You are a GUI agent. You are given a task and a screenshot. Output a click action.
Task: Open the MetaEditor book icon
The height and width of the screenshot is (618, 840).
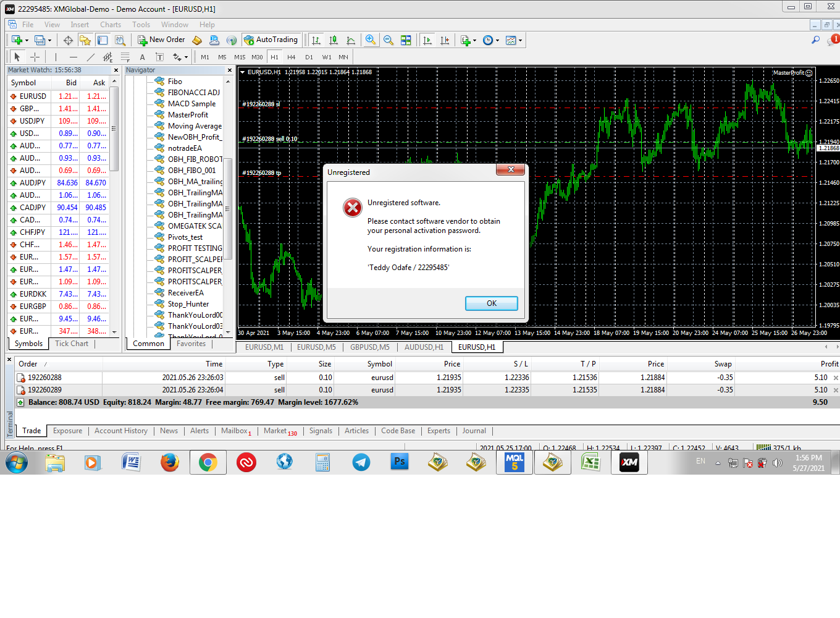pos(197,40)
